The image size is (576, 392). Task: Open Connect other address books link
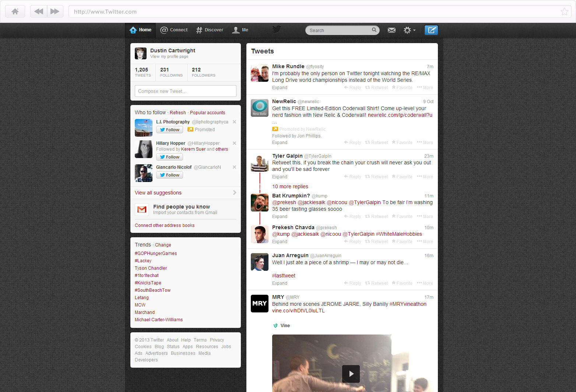(165, 225)
